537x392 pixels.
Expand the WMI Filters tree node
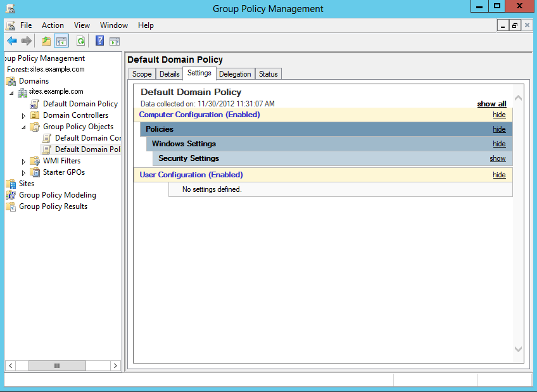(x=23, y=161)
